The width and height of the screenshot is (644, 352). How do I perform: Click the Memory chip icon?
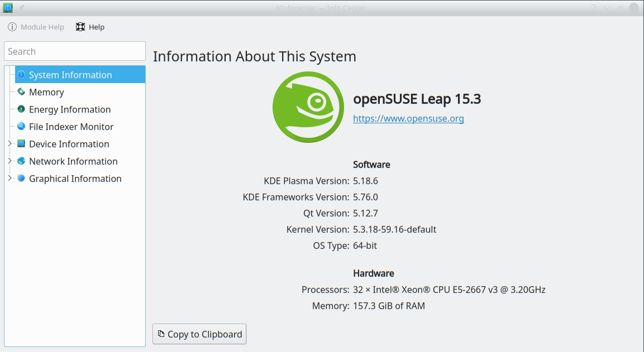[x=21, y=92]
